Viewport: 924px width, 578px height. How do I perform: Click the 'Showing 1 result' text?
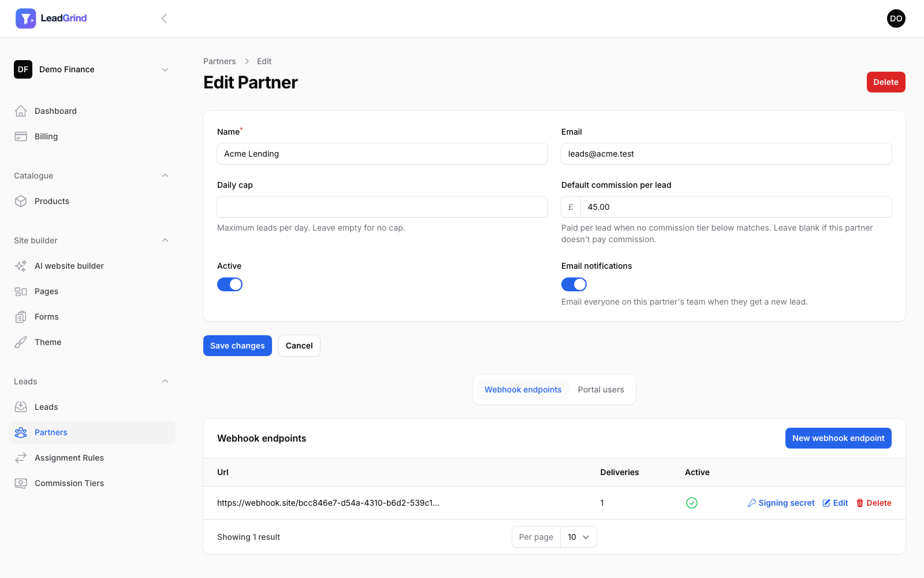248,537
